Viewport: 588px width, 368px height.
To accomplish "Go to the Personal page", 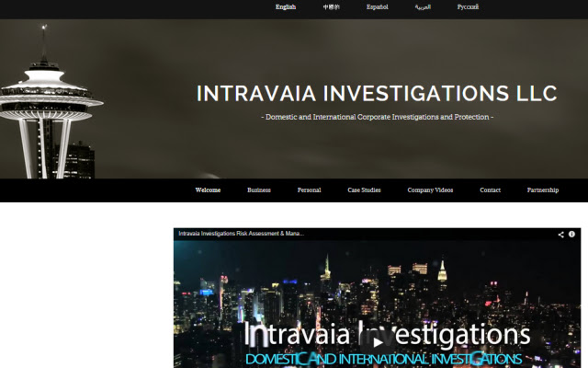I will tap(309, 190).
